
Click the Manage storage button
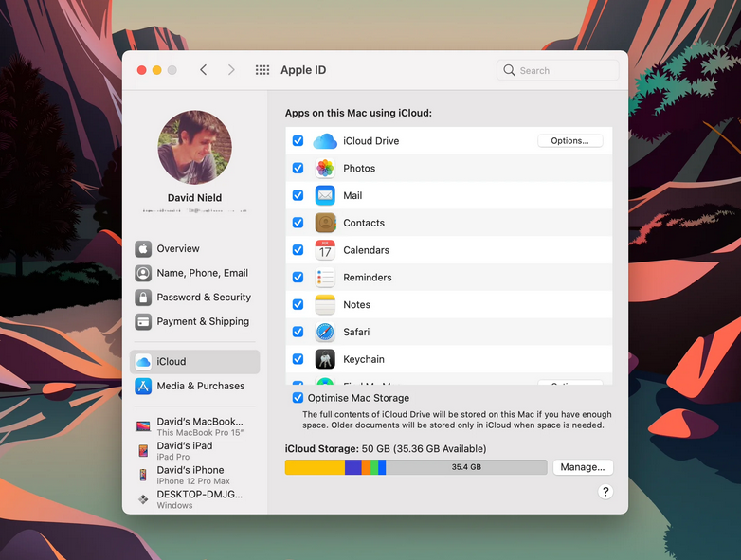583,467
